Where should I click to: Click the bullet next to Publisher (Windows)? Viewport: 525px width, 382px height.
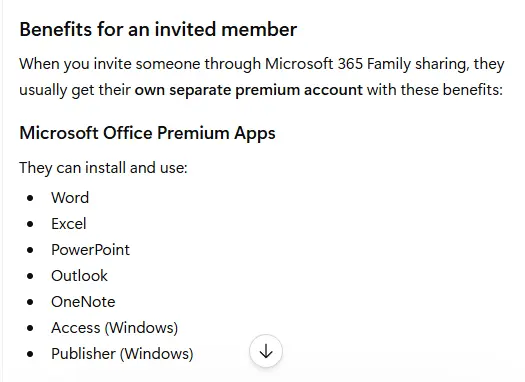click(x=30, y=354)
